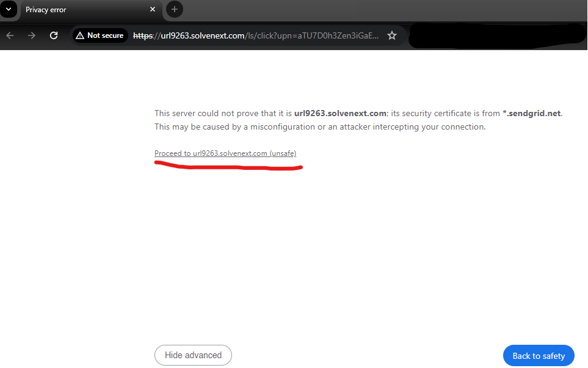Click the URL in the address bar
The width and height of the screenshot is (588, 368).
256,35
